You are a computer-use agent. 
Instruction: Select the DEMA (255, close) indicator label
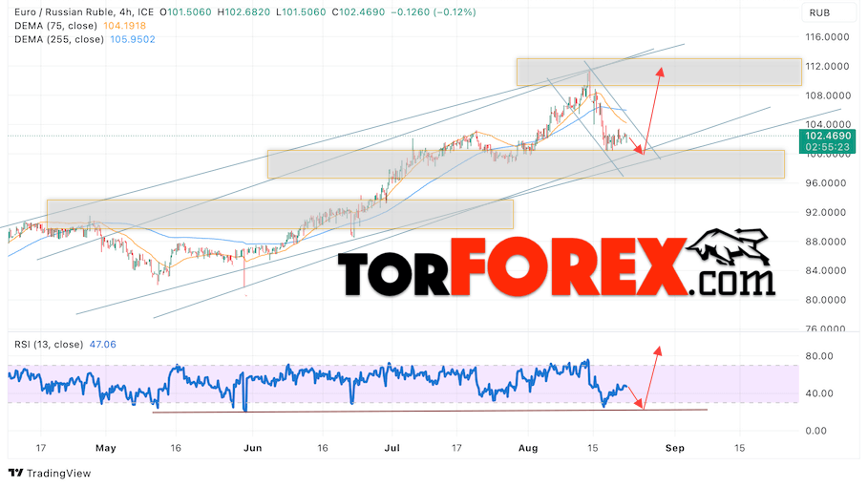tap(59, 39)
